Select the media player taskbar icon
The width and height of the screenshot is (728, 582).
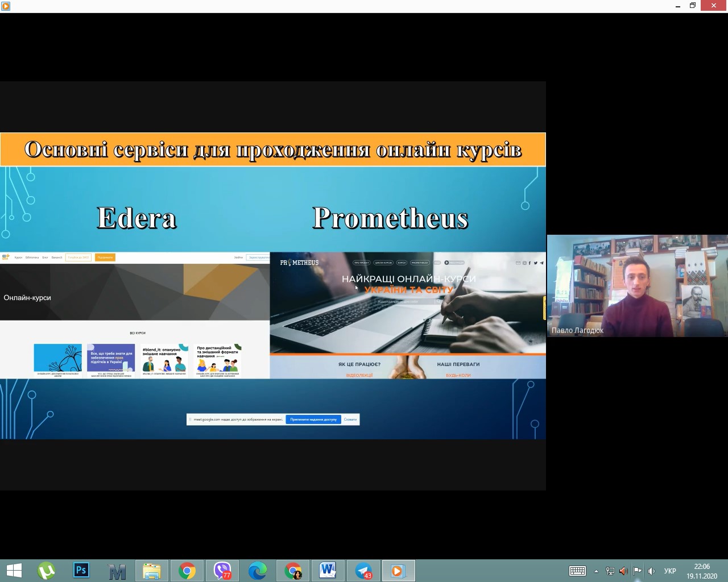[x=399, y=571]
